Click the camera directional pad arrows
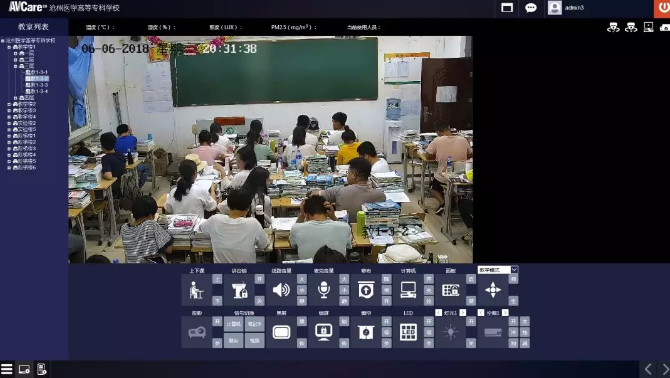 (493, 290)
